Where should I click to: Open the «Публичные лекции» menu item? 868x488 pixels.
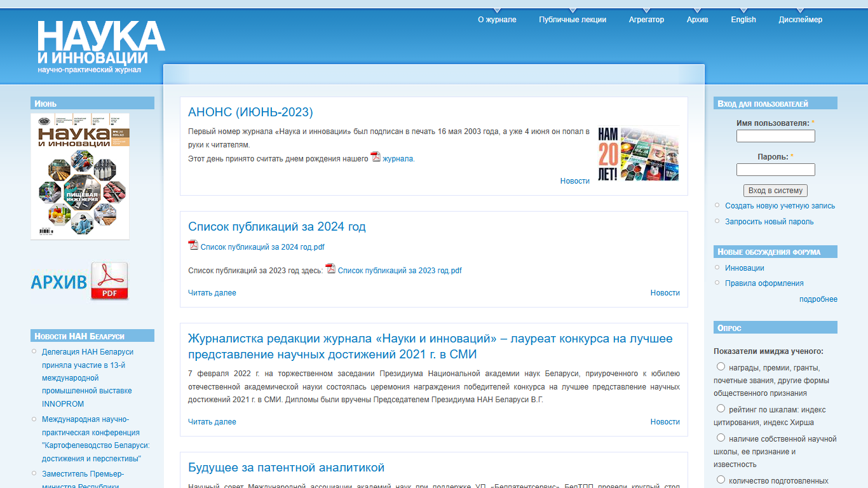pyautogui.click(x=573, y=20)
